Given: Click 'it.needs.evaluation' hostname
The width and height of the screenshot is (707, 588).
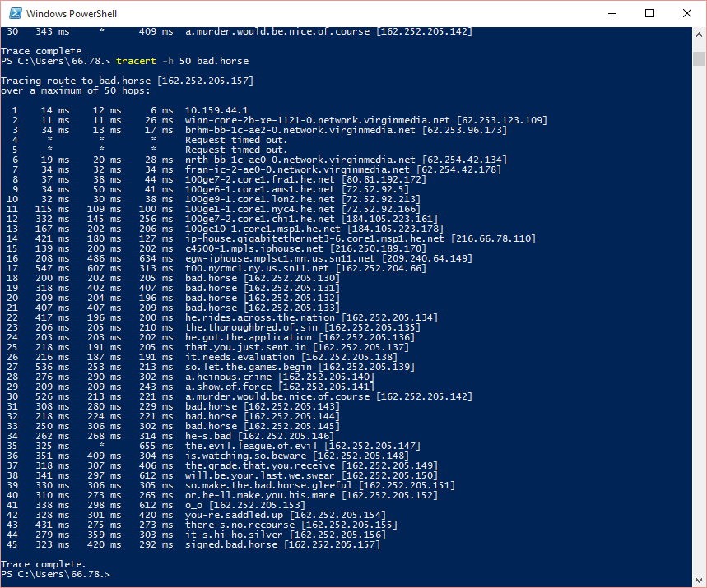Looking at the screenshot, I should pos(240,359).
